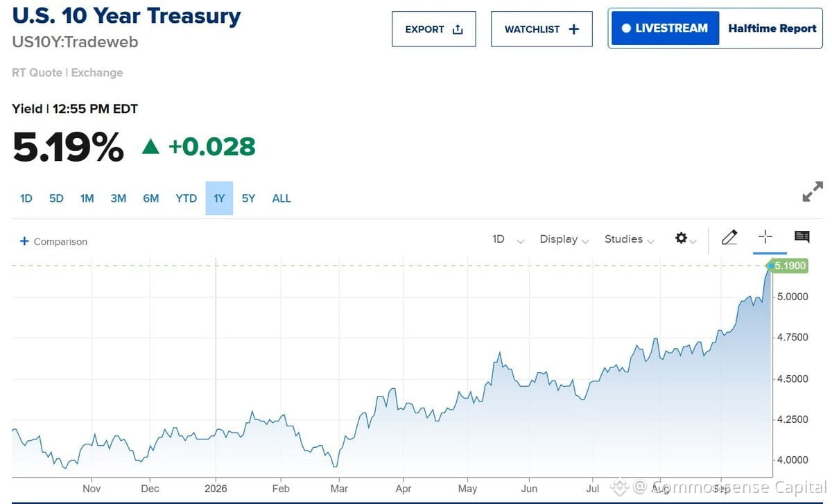Select the 6M range tab
The height and width of the screenshot is (504, 832).
tap(151, 198)
